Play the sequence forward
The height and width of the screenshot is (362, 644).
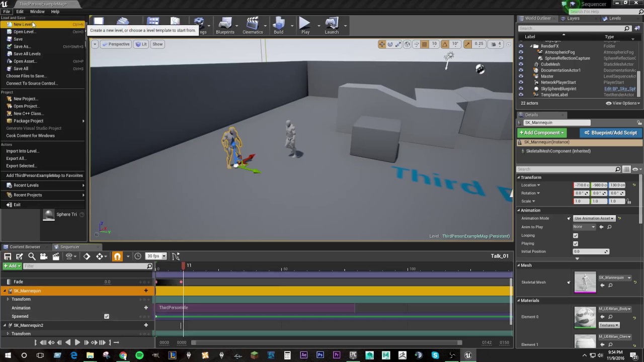[77, 342]
